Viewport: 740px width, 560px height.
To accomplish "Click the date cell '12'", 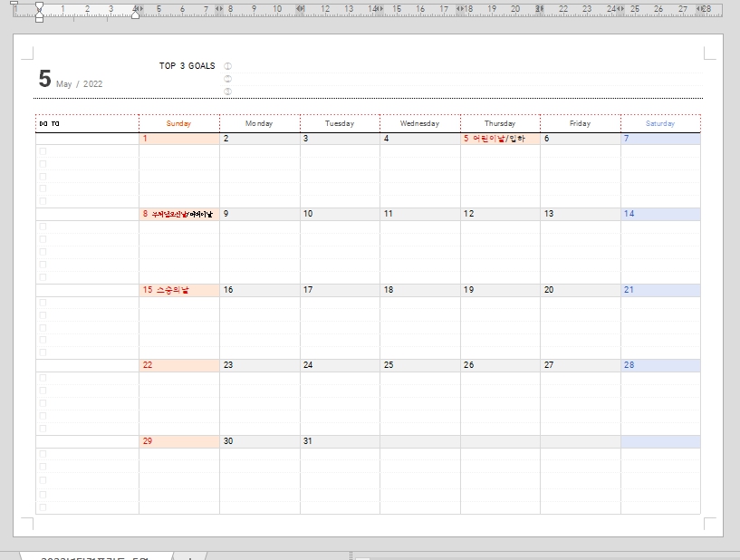I will click(x=500, y=215).
